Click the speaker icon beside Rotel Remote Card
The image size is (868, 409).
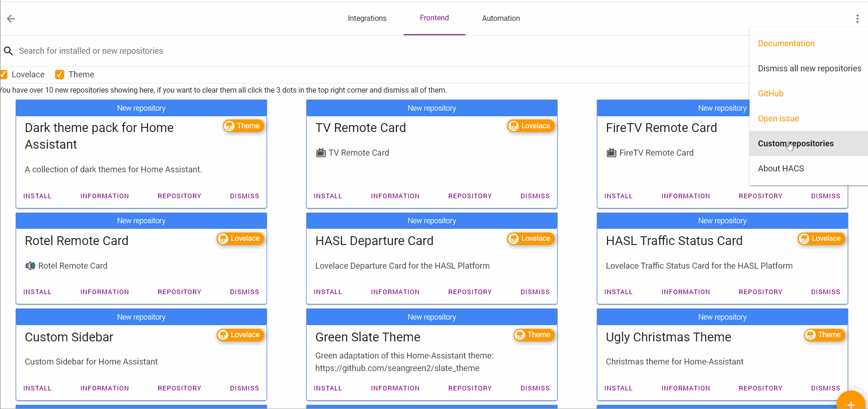point(30,266)
